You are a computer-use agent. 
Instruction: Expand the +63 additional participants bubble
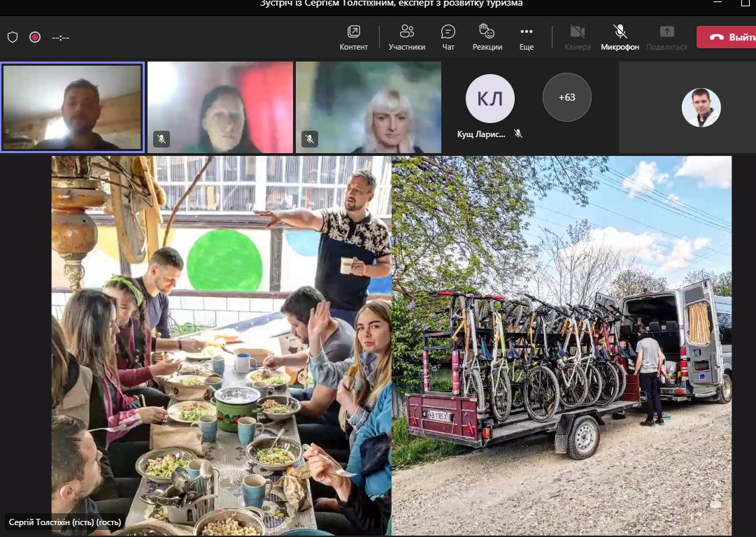pos(566,97)
